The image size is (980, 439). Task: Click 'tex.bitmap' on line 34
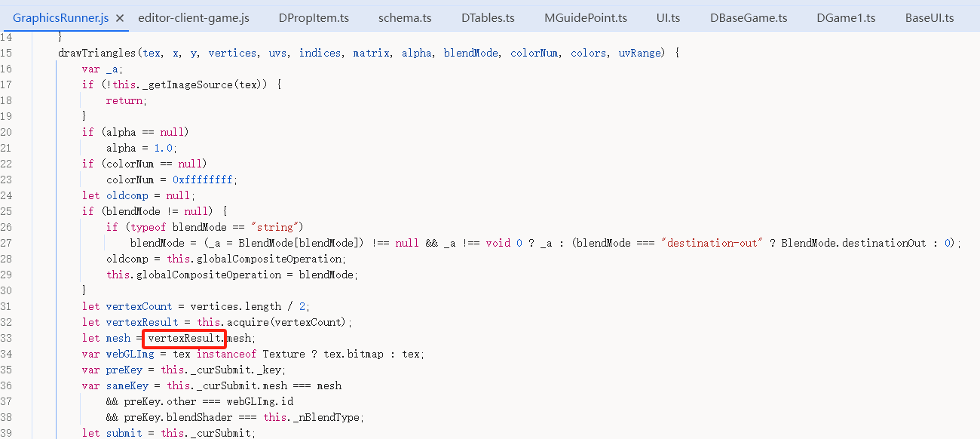[x=354, y=354]
